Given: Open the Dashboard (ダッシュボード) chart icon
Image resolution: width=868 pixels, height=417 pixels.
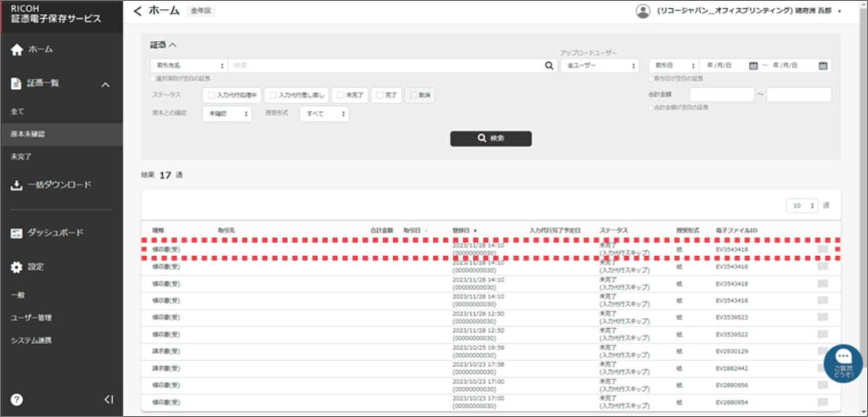Looking at the screenshot, I should [x=17, y=233].
